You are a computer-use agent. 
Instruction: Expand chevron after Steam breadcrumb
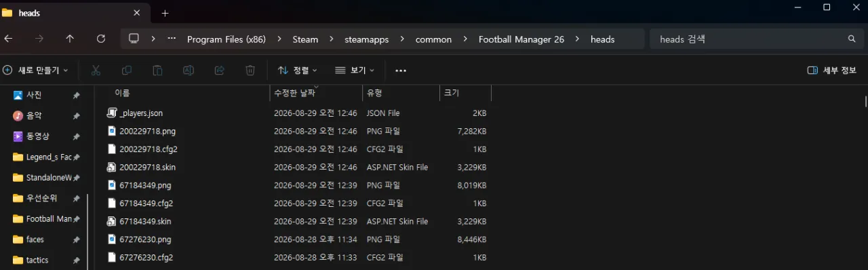[331, 39]
